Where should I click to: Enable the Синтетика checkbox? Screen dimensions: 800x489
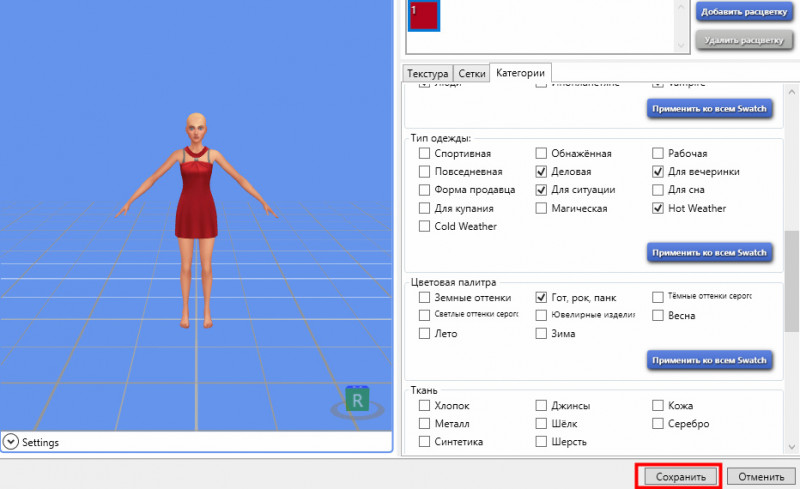click(424, 442)
